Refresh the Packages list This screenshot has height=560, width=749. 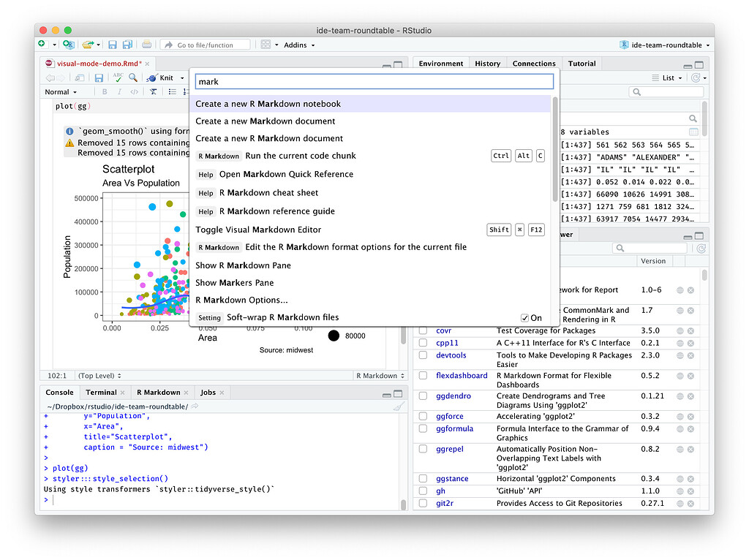[700, 249]
